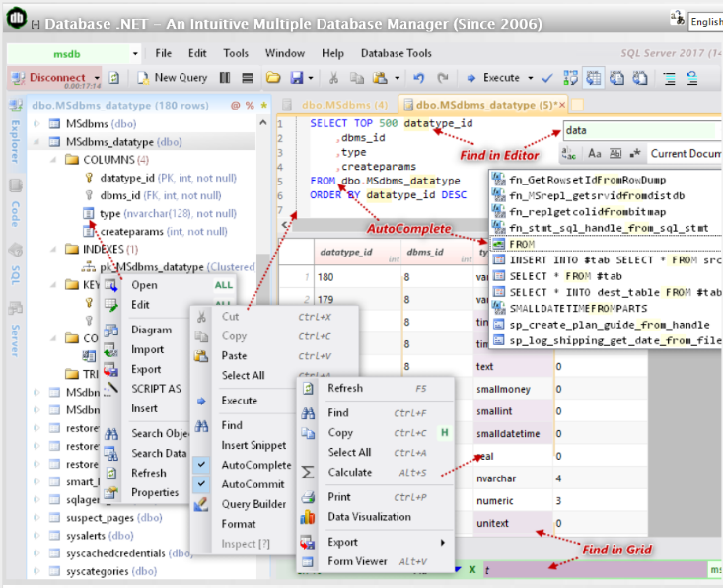The image size is (723, 588).
Task: Click the blue checkmark parse icon
Action: (547, 78)
